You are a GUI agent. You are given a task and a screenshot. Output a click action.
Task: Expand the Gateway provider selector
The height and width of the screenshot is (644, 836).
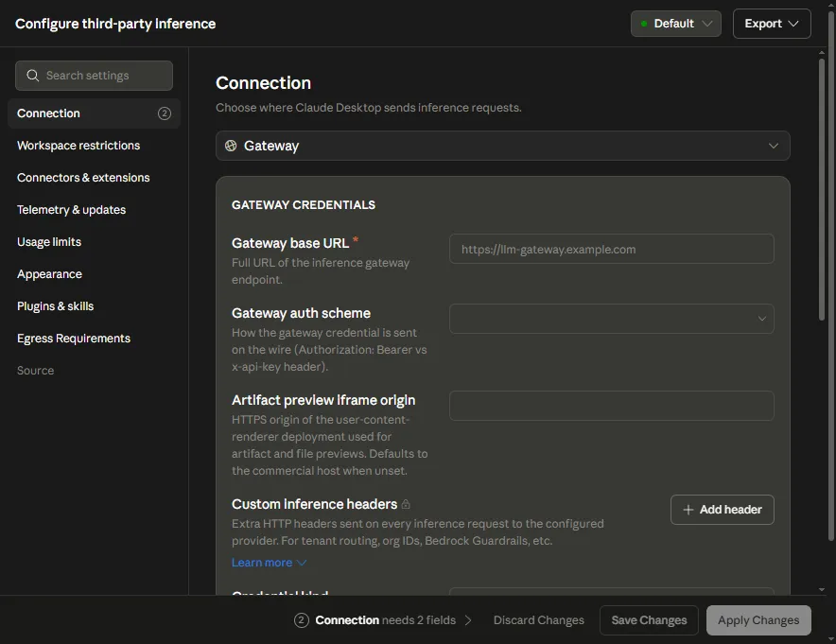point(502,146)
